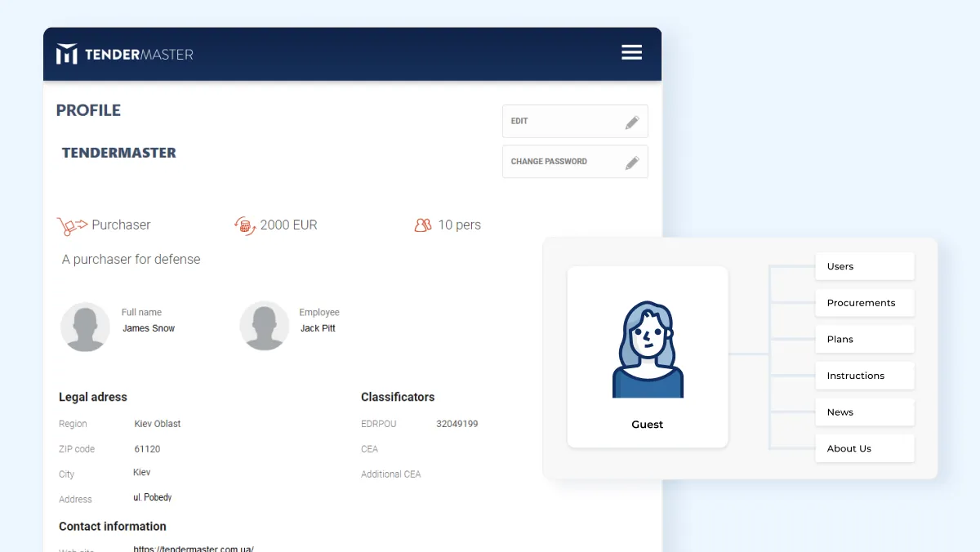Click Jack Pitt's avatar picture
The width and height of the screenshot is (980, 552).
click(x=265, y=326)
